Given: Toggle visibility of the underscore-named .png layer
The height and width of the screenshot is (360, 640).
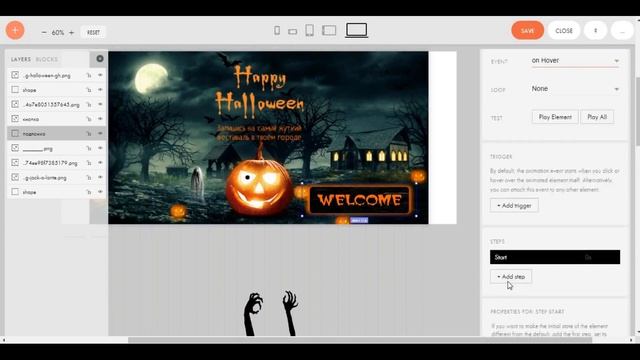Looking at the screenshot, I should (100, 148).
